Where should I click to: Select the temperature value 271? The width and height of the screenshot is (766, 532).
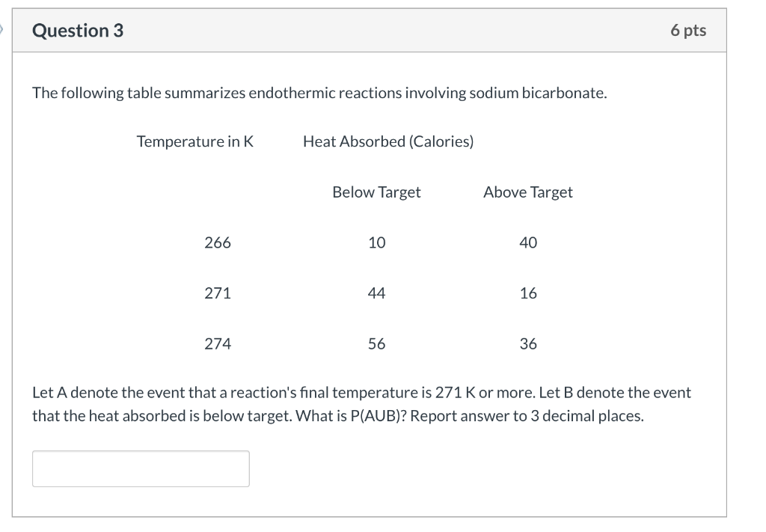tap(217, 293)
